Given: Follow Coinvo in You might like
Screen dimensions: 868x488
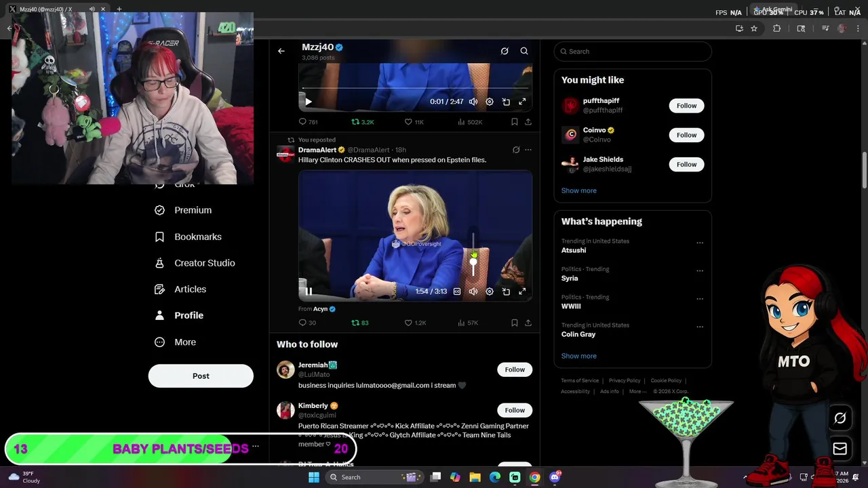Looking at the screenshot, I should click(x=686, y=135).
